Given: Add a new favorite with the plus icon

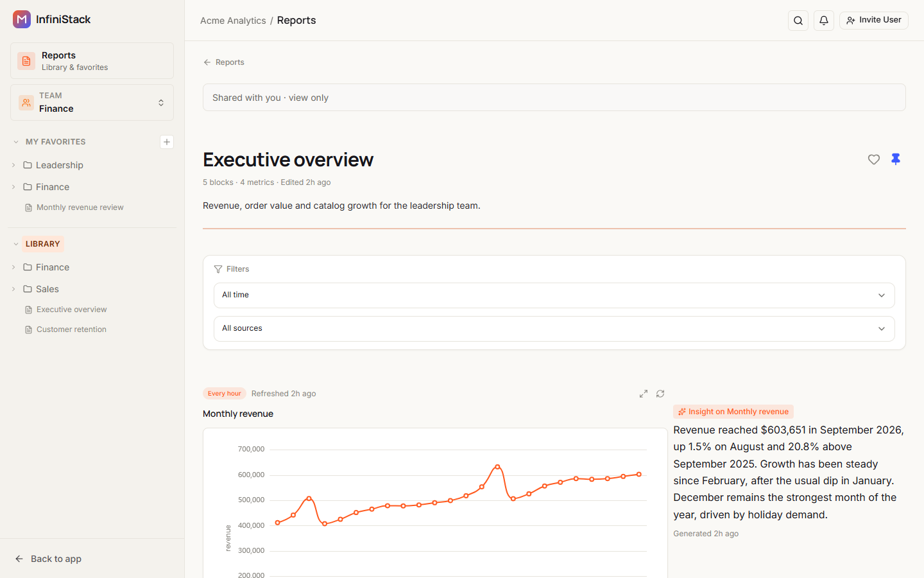Looking at the screenshot, I should pyautogui.click(x=167, y=142).
